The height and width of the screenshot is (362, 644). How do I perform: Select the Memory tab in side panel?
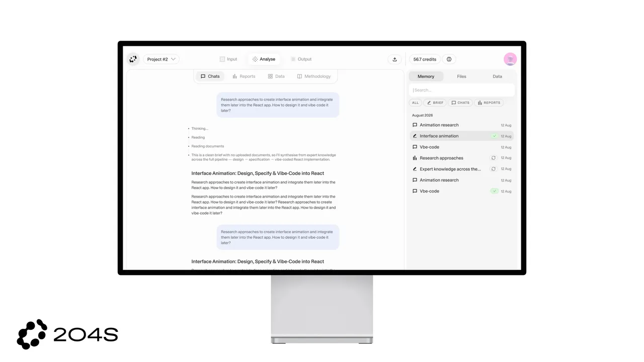[426, 76]
